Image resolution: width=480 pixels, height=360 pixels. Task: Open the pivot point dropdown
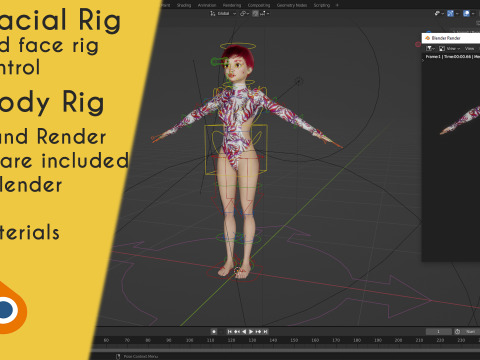coord(244,14)
